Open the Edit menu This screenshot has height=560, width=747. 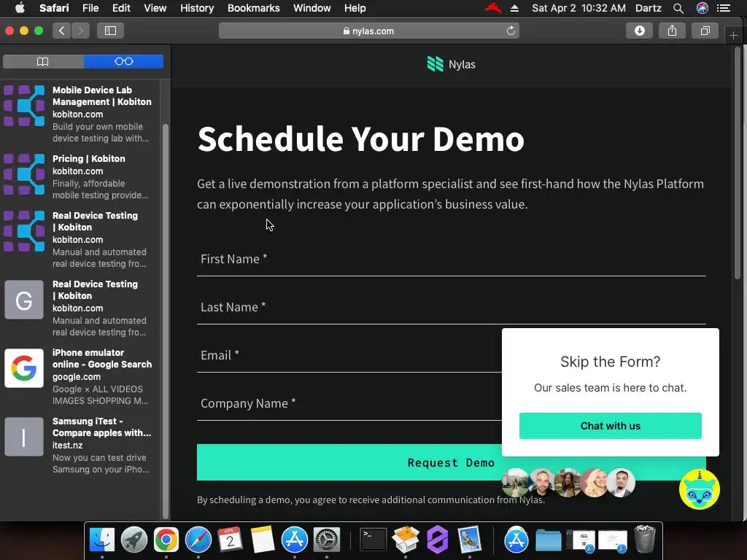coord(121,8)
